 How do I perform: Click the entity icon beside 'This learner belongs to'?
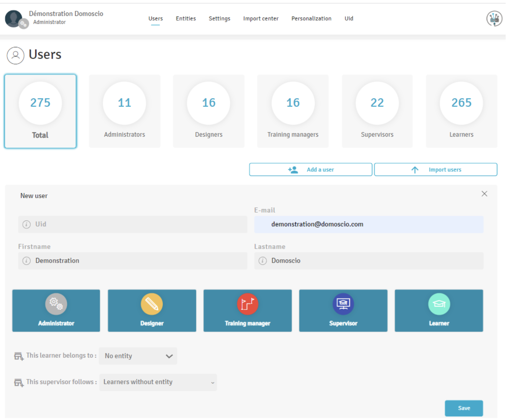click(x=19, y=357)
